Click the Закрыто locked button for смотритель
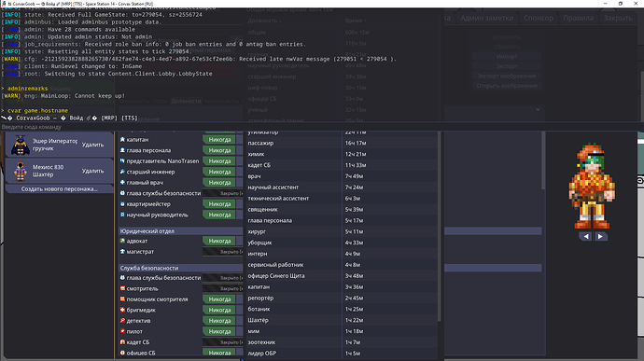Screen dimensions: 644x361 [x=223, y=288]
